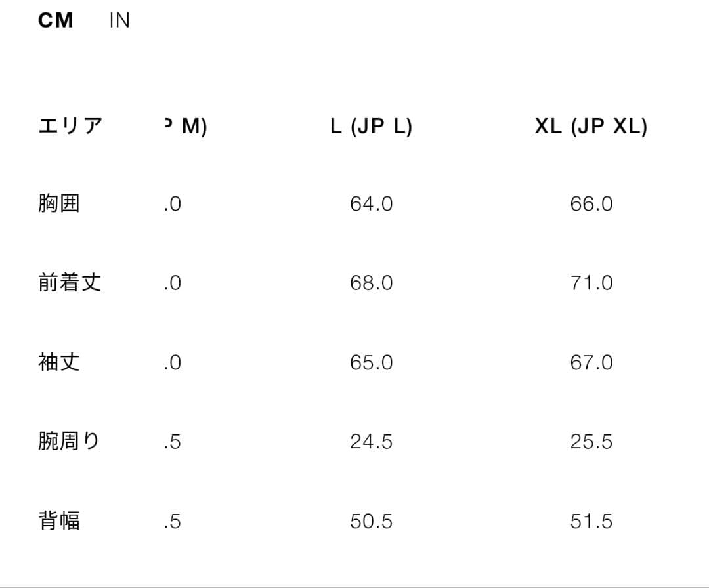The image size is (709, 588).
Task: Click the L (JP L) column header
Action: (372, 126)
